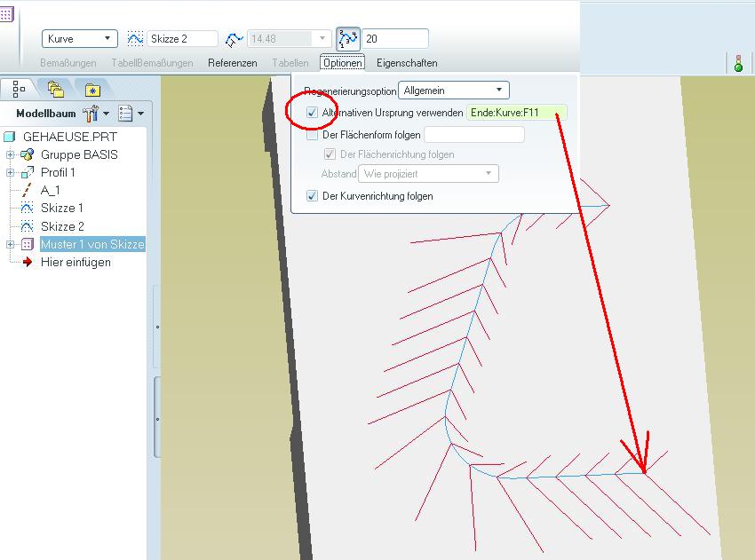The image size is (755, 560).
Task: Open the Regenerierungsoption Allgemein dropdown
Action: [454, 90]
